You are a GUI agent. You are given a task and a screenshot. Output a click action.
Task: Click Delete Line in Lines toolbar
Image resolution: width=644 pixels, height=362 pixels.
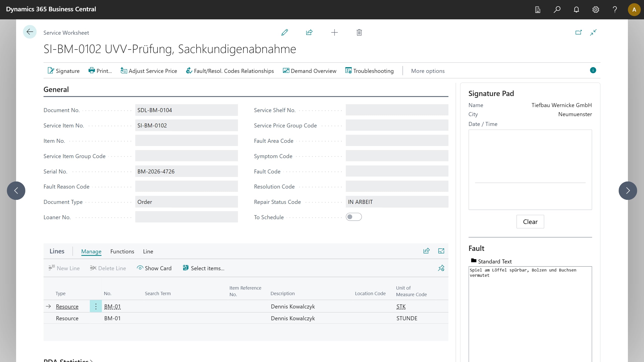pyautogui.click(x=108, y=268)
